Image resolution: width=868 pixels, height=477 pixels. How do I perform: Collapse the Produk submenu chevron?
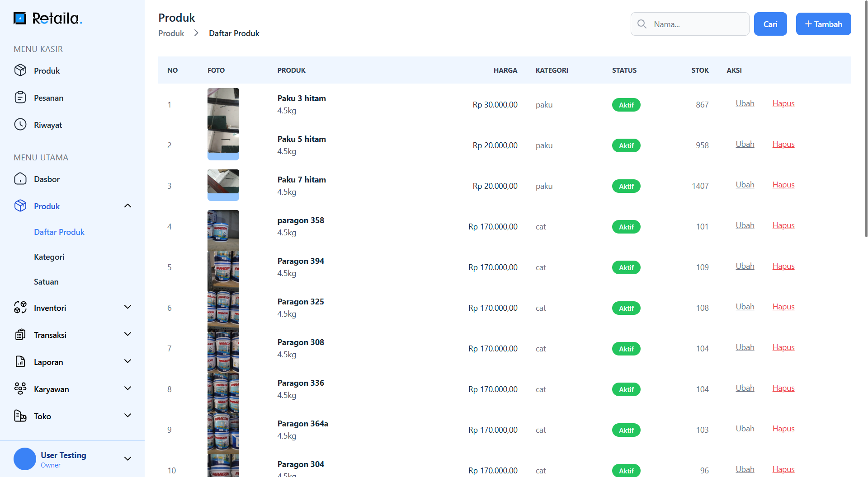tap(127, 206)
